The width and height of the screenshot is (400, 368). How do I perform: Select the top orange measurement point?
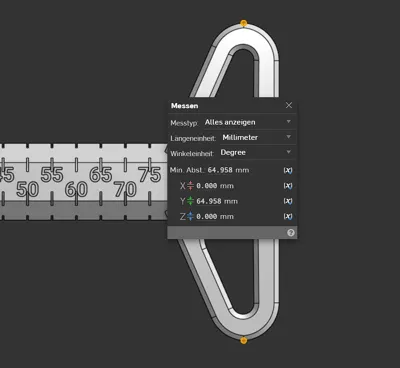tap(244, 23)
